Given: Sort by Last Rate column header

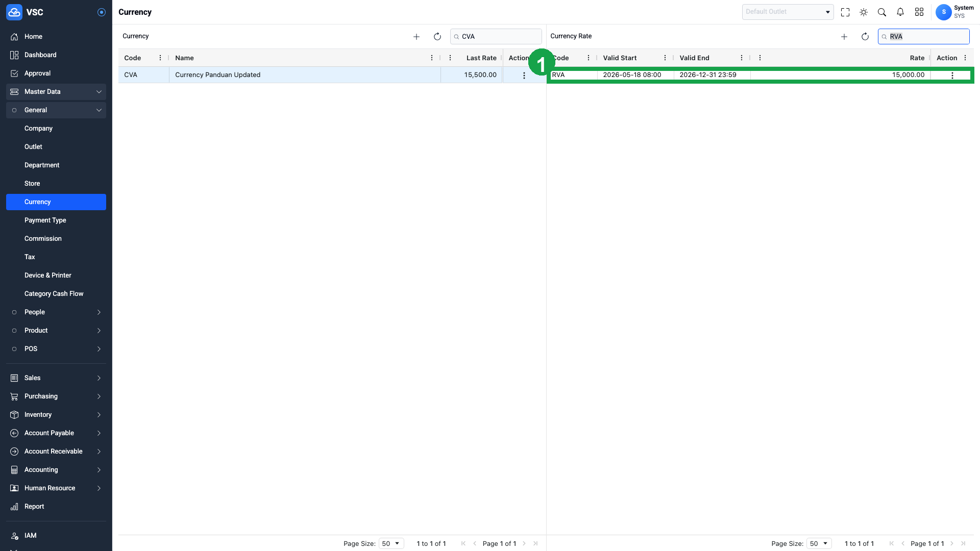Looking at the screenshot, I should click(x=481, y=58).
